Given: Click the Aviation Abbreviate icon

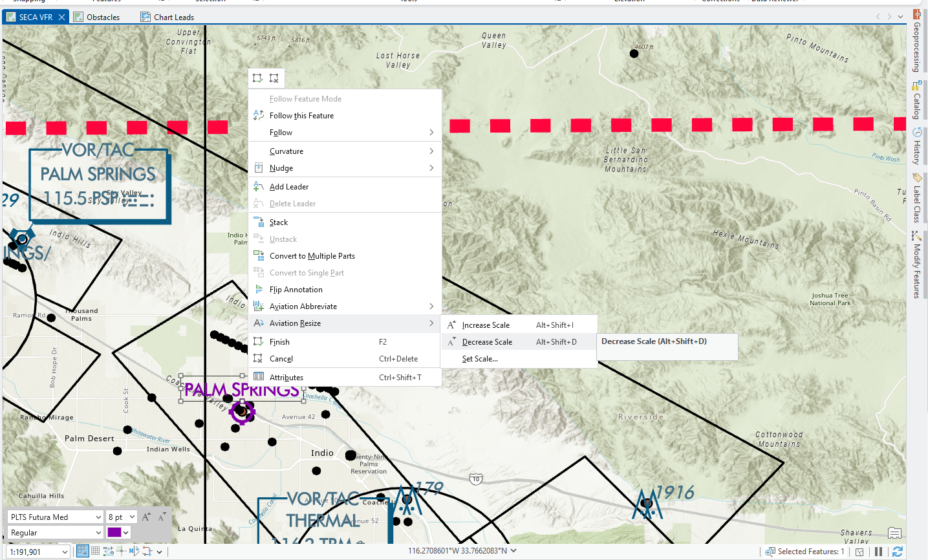Looking at the screenshot, I should [259, 306].
